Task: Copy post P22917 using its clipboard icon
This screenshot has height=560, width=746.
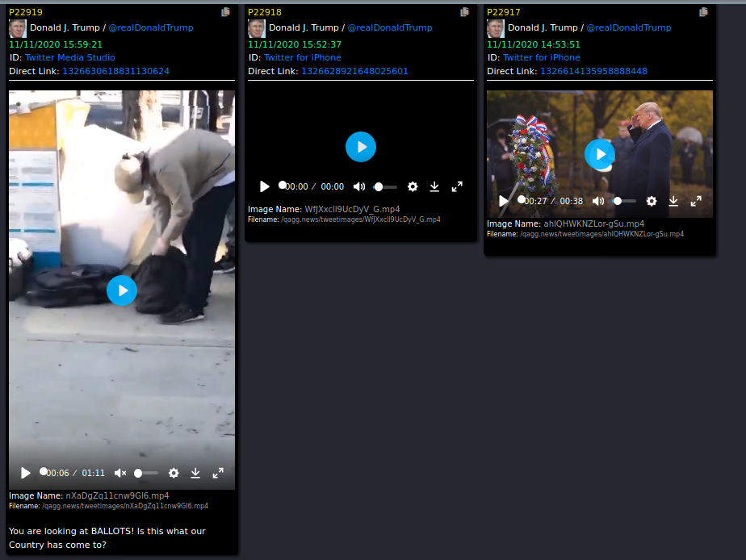Action: 703,12
